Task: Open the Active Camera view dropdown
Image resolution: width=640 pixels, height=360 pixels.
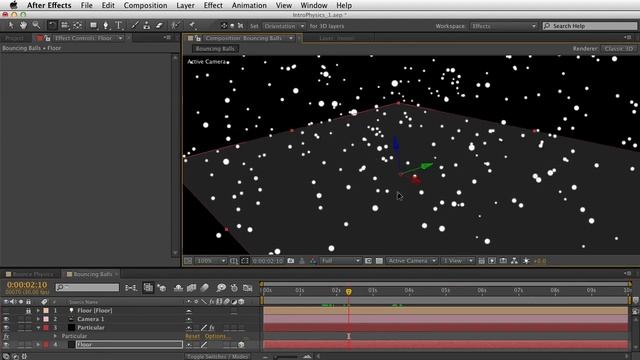Action: click(411, 260)
